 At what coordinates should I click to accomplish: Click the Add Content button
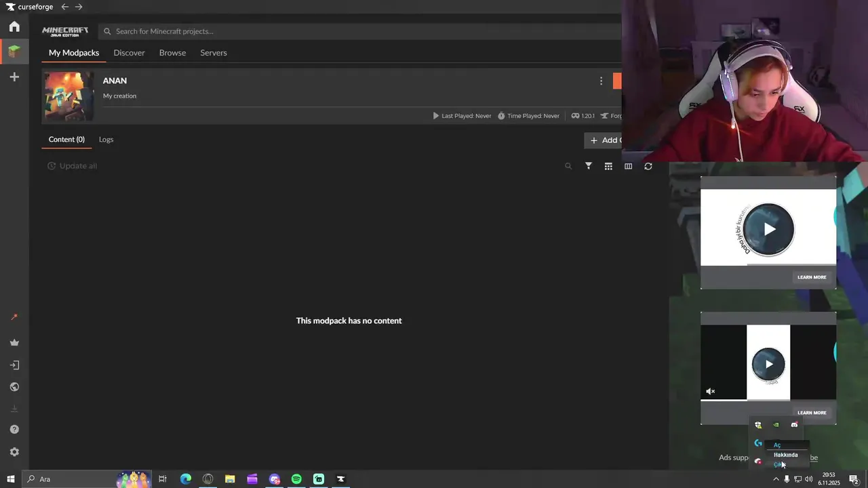pos(603,140)
